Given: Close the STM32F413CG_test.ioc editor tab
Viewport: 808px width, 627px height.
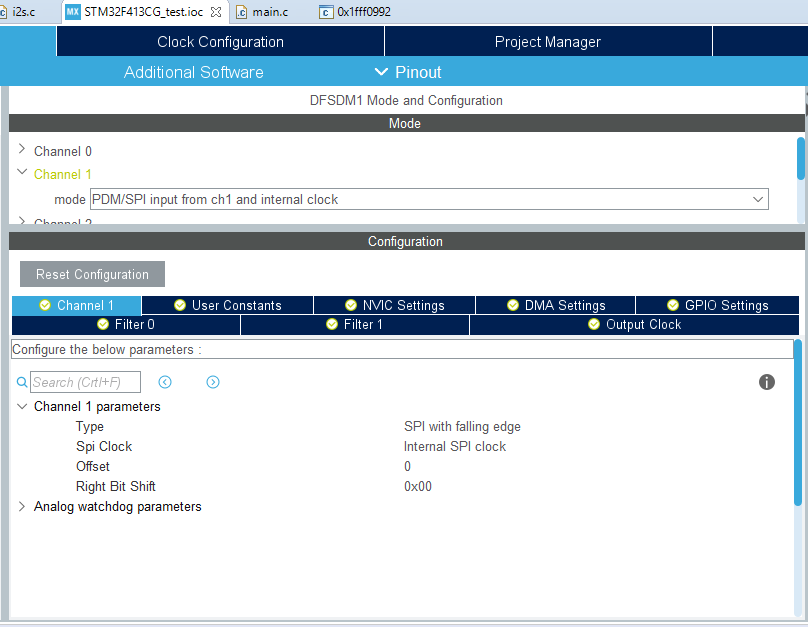Looking at the screenshot, I should (216, 12).
